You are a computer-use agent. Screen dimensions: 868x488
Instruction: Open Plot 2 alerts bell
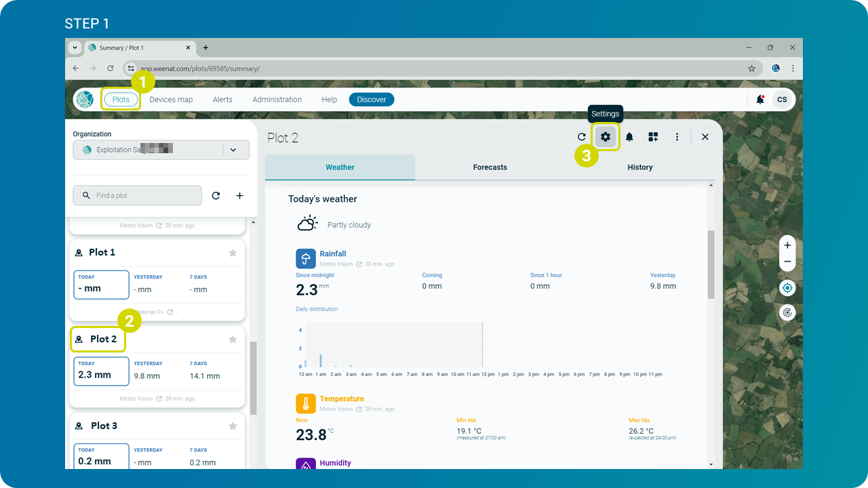click(x=629, y=137)
